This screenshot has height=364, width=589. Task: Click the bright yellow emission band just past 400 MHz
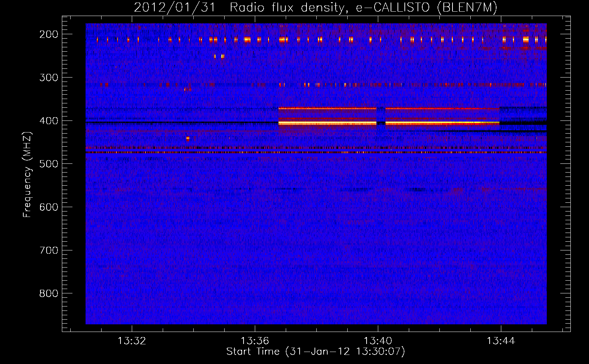point(389,124)
